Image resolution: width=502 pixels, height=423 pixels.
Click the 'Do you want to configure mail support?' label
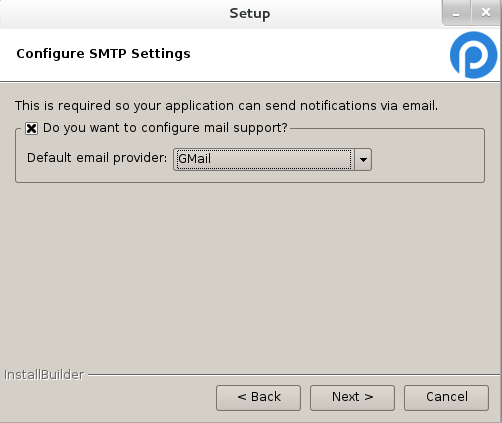coord(165,128)
